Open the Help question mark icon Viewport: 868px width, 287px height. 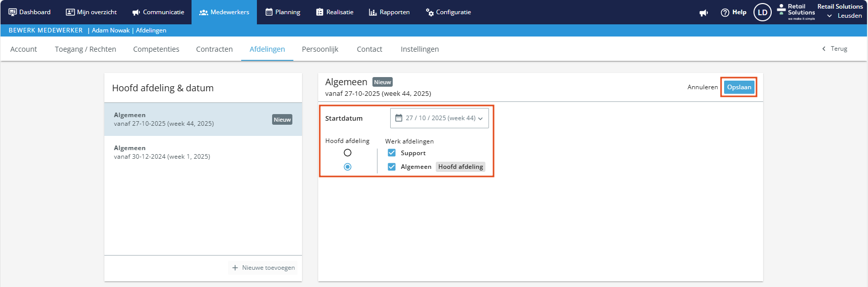(x=725, y=13)
